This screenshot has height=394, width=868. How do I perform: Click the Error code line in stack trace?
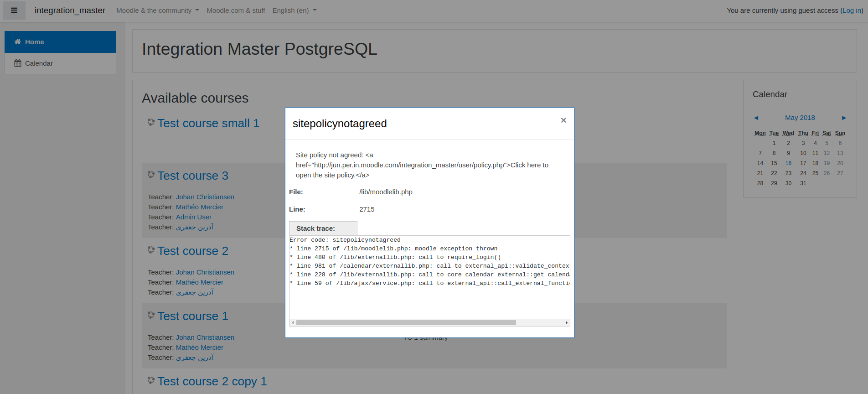click(x=345, y=240)
